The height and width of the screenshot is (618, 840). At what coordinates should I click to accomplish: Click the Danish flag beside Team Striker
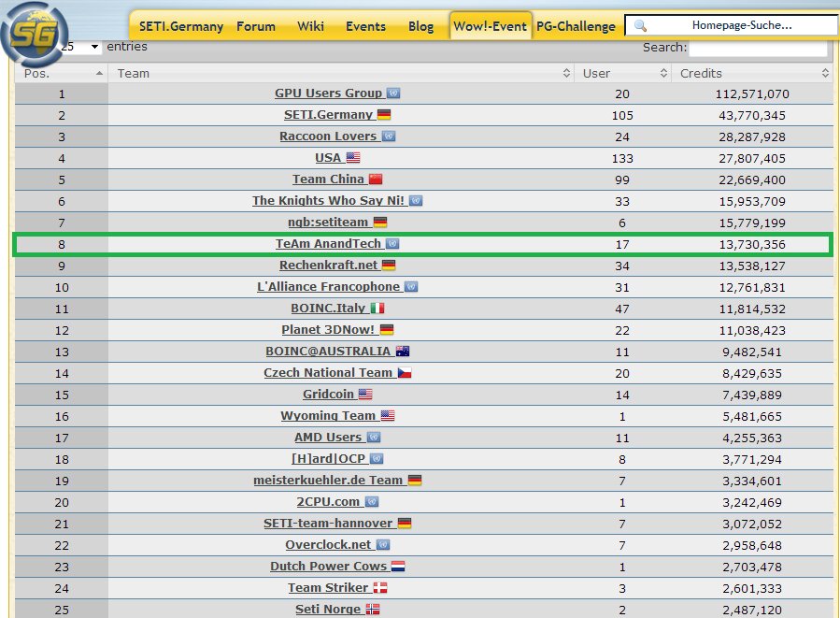coord(380,587)
